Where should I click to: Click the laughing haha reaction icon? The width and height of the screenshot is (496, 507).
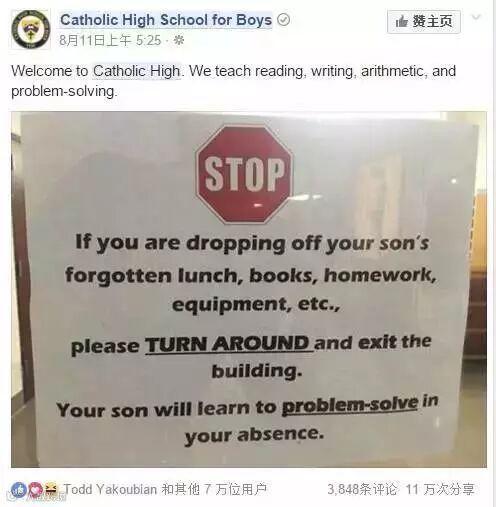(51, 489)
